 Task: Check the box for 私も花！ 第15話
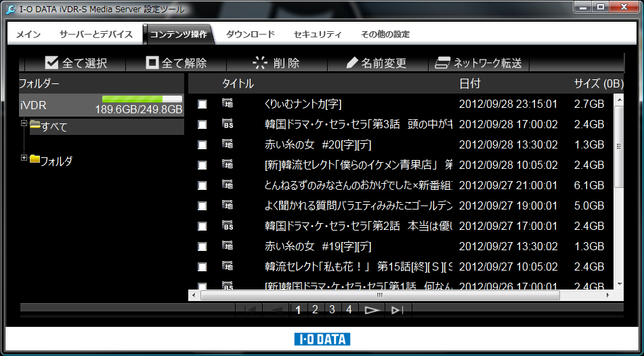[202, 266]
